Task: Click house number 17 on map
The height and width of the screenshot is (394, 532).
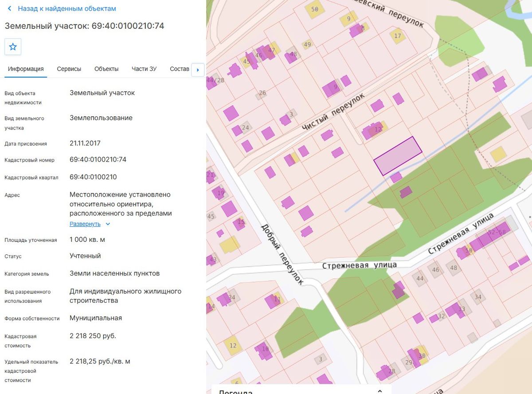Action: point(397,36)
